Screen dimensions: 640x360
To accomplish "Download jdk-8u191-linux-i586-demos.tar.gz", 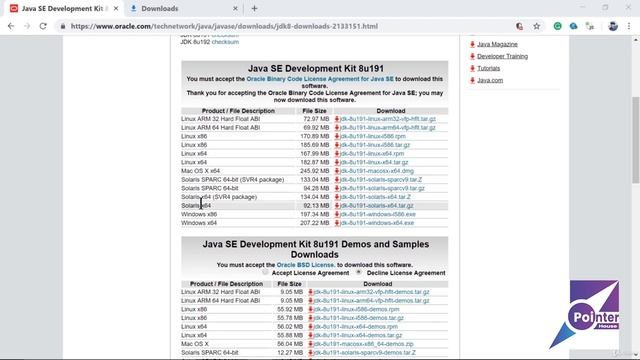I will point(358,318).
